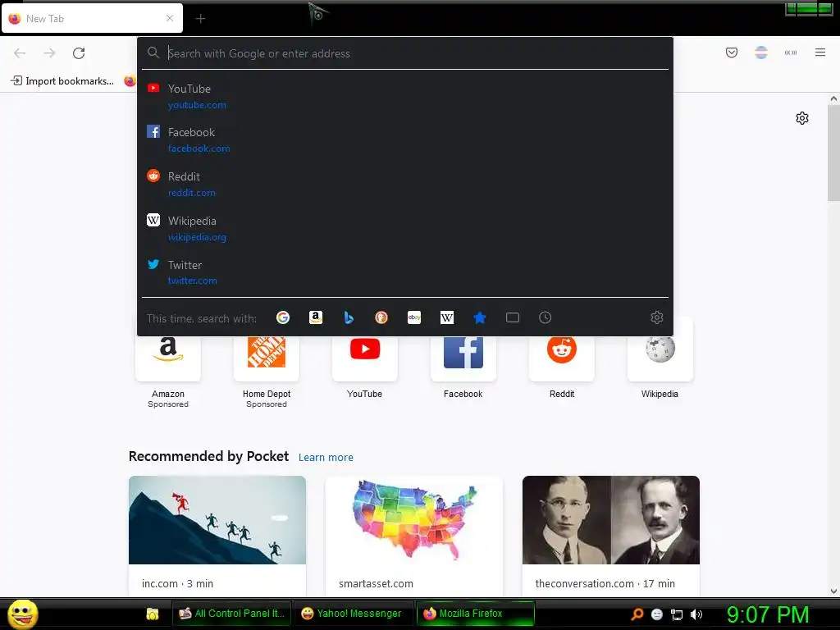This screenshot has height=630, width=840.
Task: Click Import bookmarks in bookmarks toolbar
Action: tap(62, 81)
